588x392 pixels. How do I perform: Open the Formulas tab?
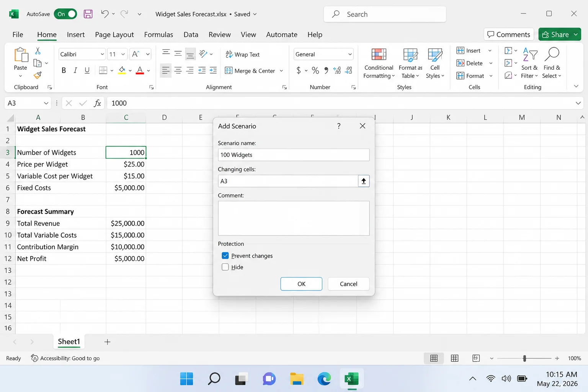(x=158, y=34)
